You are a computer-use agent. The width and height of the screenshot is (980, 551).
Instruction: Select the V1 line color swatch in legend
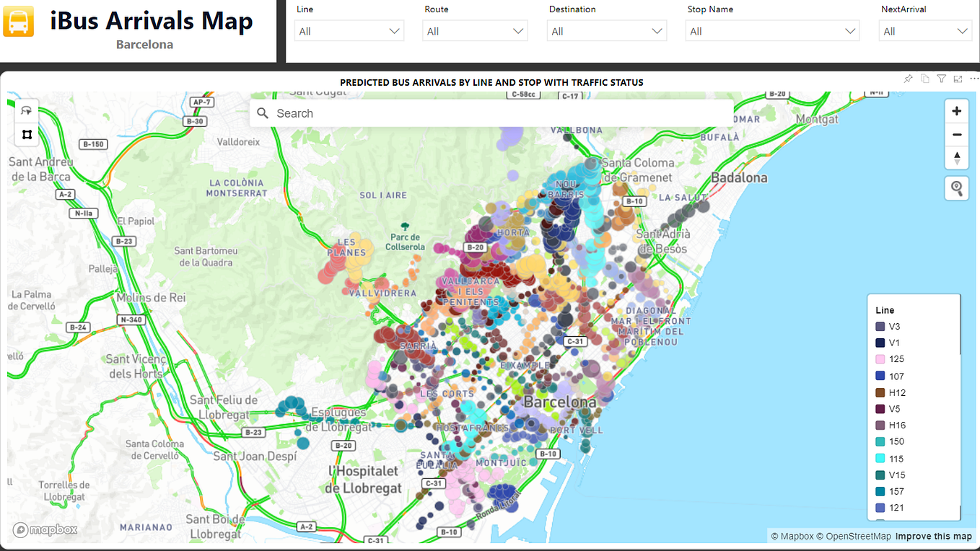(880, 343)
